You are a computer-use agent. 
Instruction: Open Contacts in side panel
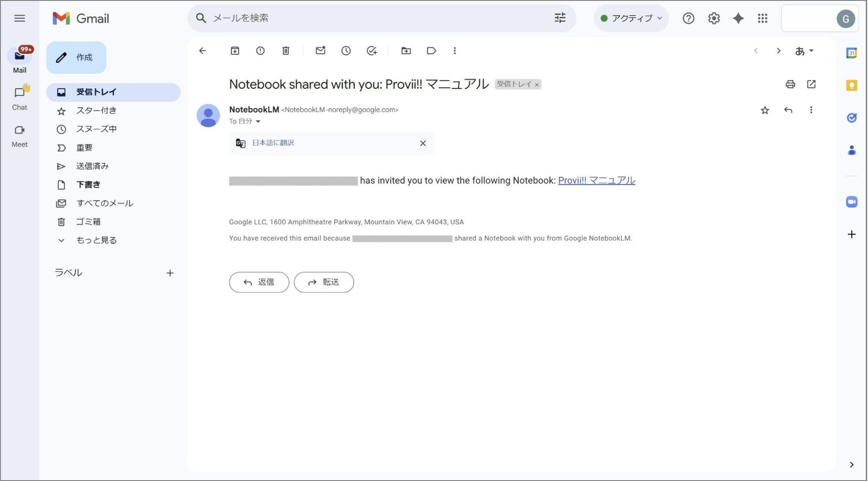851,150
